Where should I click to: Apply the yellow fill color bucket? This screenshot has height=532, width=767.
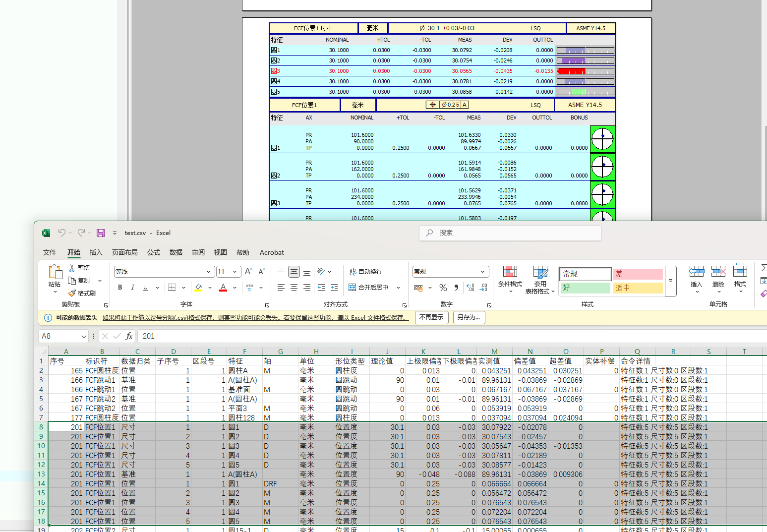(198, 288)
